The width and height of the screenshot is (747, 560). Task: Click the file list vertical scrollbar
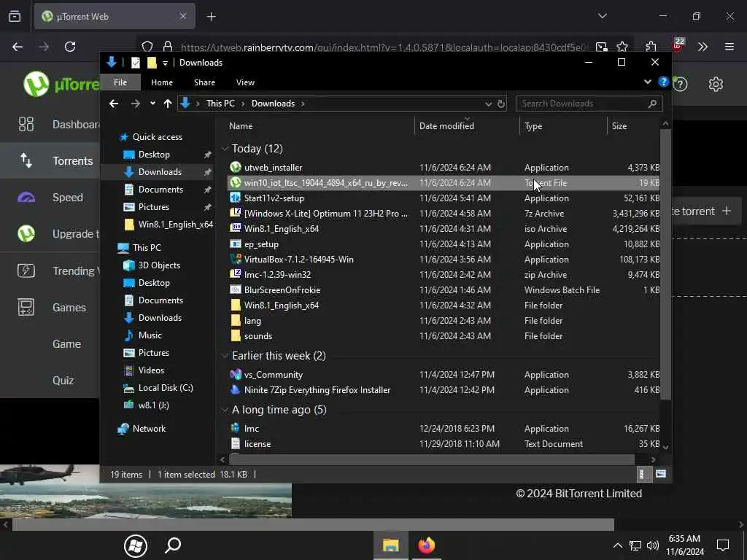pos(665,264)
